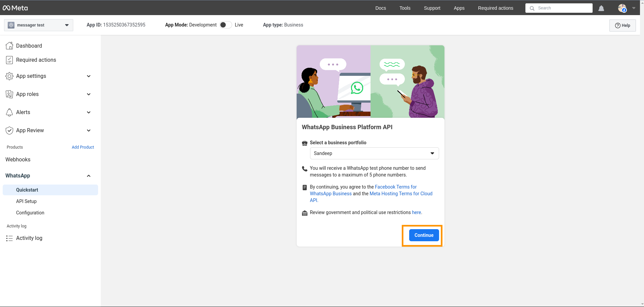This screenshot has width=644, height=307.
Task: Click the messager test app gear icon
Action: tap(11, 25)
